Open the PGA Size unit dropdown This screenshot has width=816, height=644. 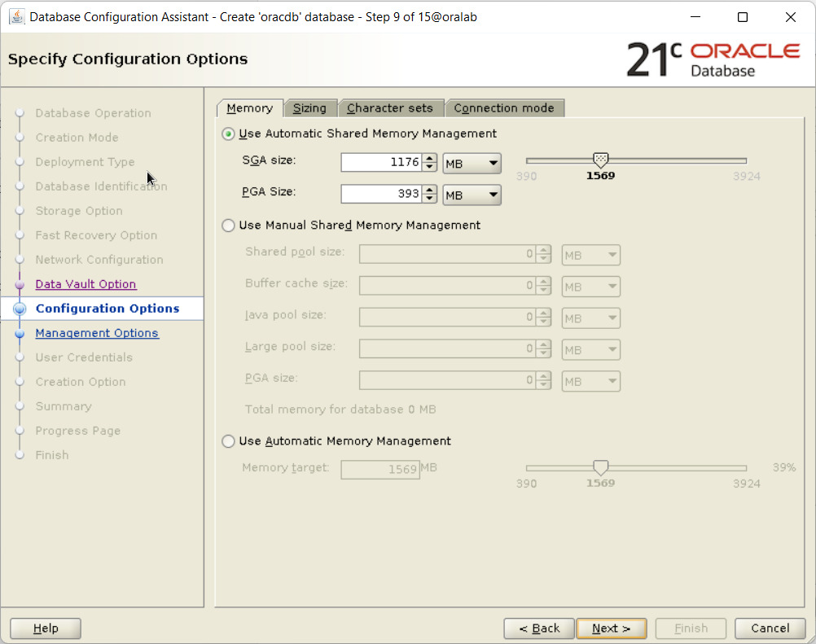pos(472,195)
